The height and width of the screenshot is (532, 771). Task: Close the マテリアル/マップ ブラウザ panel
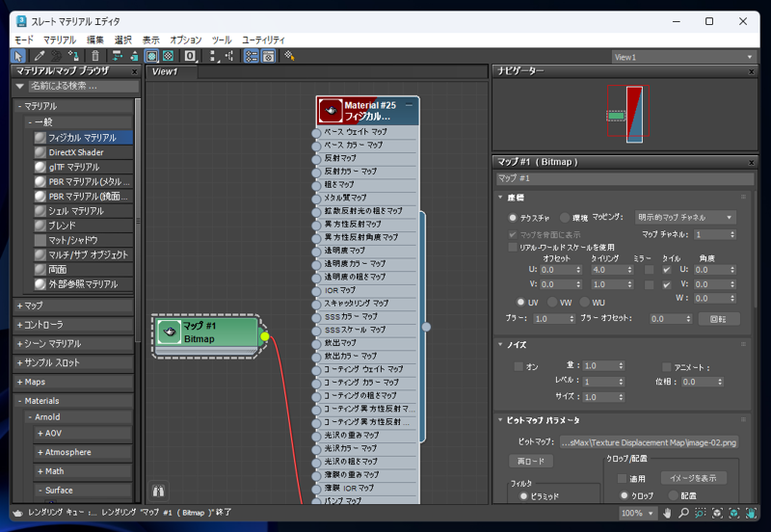tap(134, 71)
